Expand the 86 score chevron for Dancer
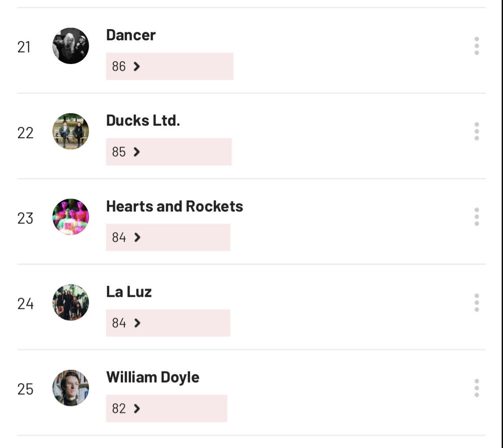The width and height of the screenshot is (503, 448). (137, 67)
